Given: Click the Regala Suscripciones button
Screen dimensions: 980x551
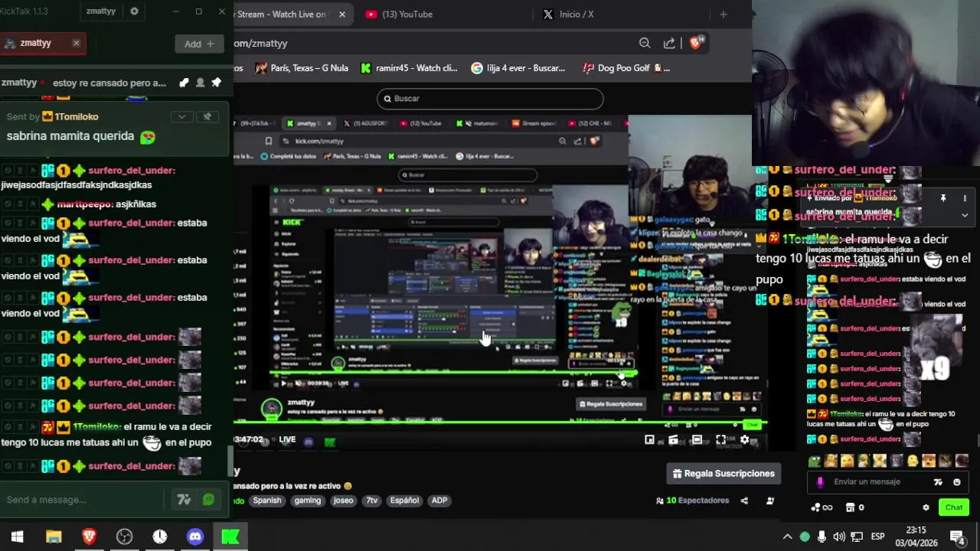Looking at the screenshot, I should tap(724, 474).
